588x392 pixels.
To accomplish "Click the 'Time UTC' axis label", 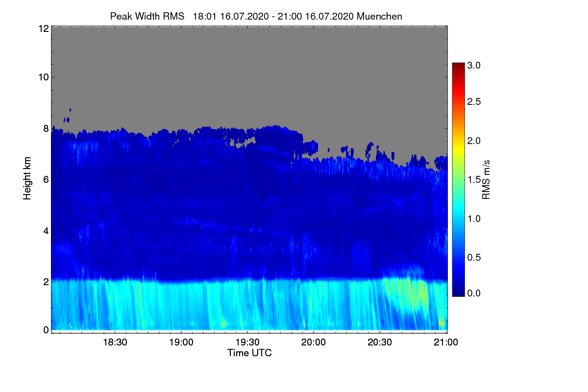I will 249,353.
